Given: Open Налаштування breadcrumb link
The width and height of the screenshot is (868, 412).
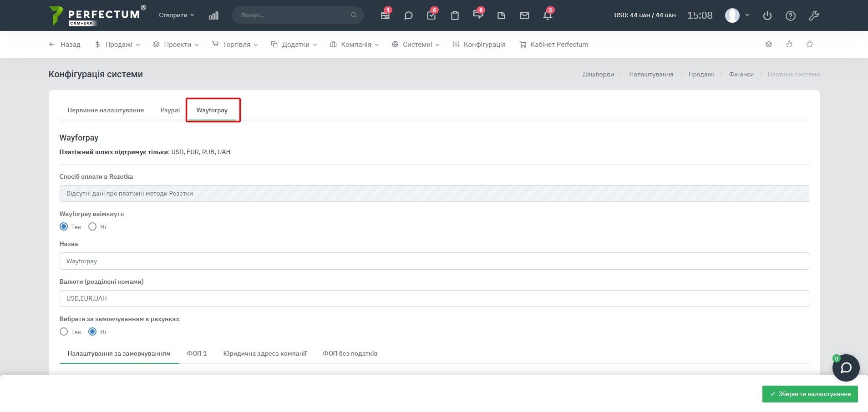Looking at the screenshot, I should point(651,74).
